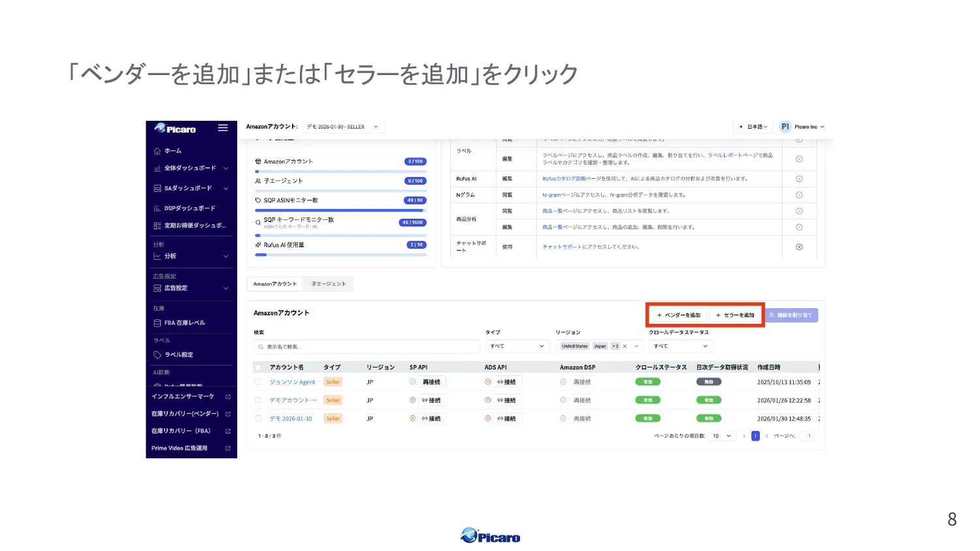Open ラベル設定 in the sidebar
Image resolution: width=980 pixels, height=551 pixels.
[178, 355]
